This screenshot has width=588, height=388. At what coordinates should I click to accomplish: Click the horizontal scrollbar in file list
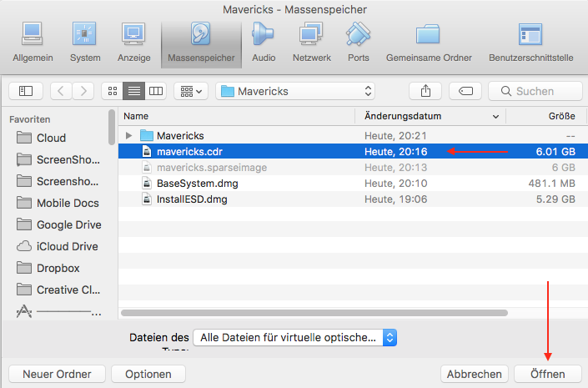pos(314,313)
